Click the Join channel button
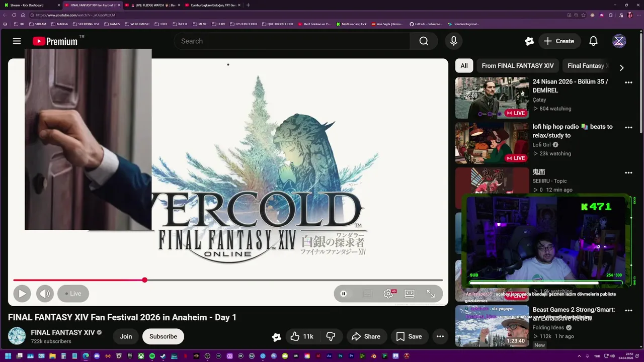This screenshot has height=362, width=644. (126, 336)
